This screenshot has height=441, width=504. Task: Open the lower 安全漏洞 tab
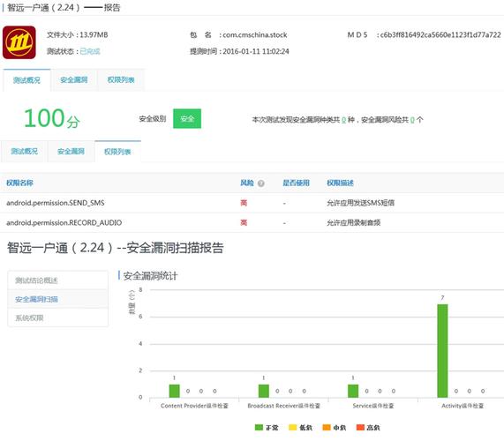[71, 152]
